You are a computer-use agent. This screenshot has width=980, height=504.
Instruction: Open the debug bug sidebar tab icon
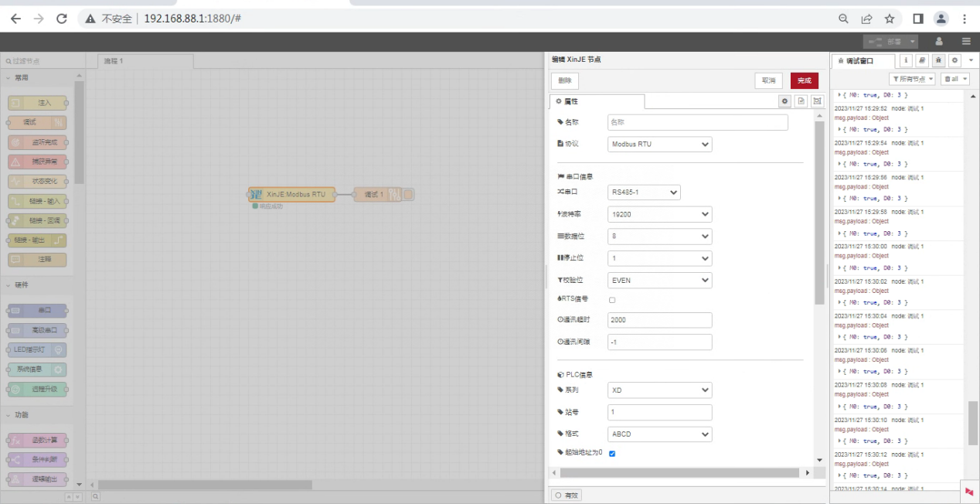pyautogui.click(x=938, y=60)
